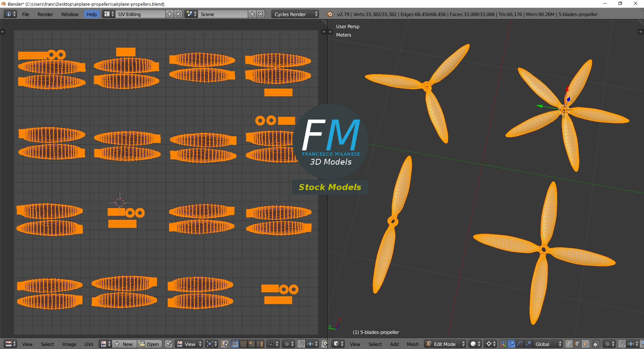Toggle the 3D manipulator widget on or off

coord(503,344)
